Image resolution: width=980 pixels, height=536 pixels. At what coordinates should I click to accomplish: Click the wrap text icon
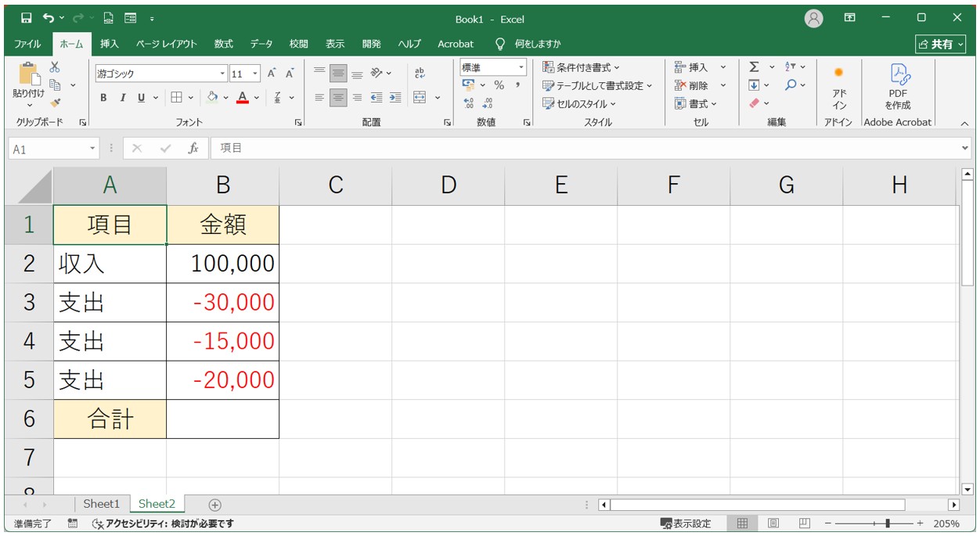[x=420, y=74]
